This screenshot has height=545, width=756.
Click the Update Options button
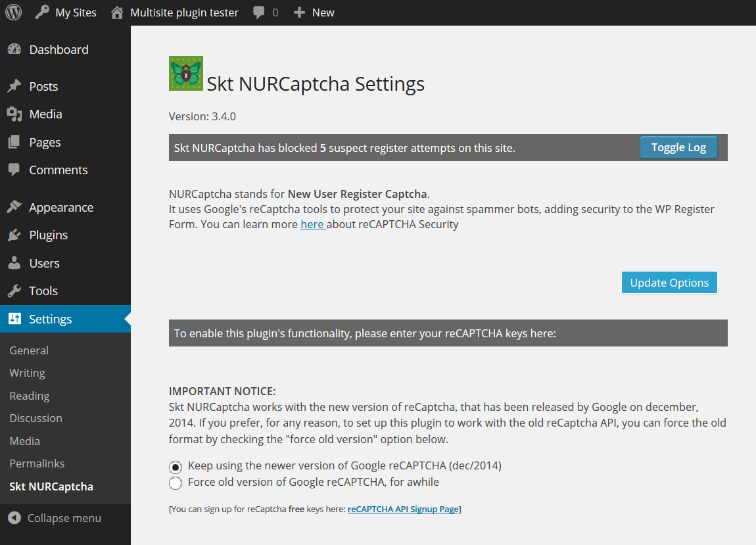(669, 283)
